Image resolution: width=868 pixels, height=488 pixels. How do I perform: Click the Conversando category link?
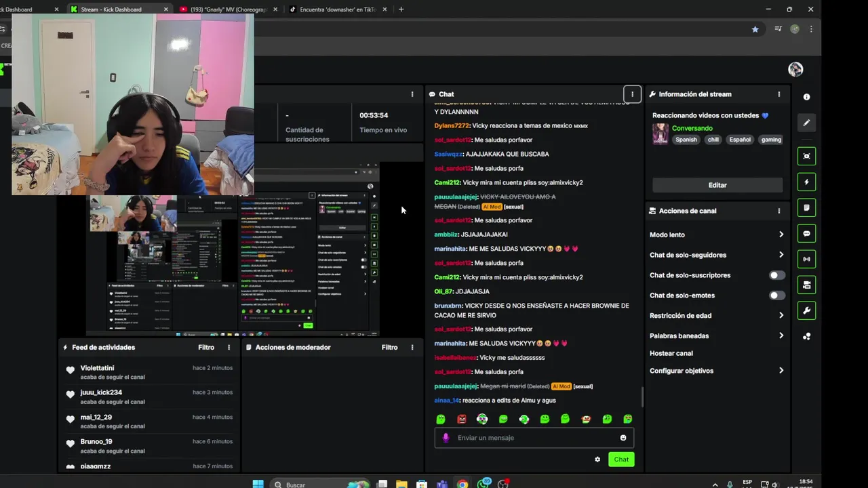(692, 128)
